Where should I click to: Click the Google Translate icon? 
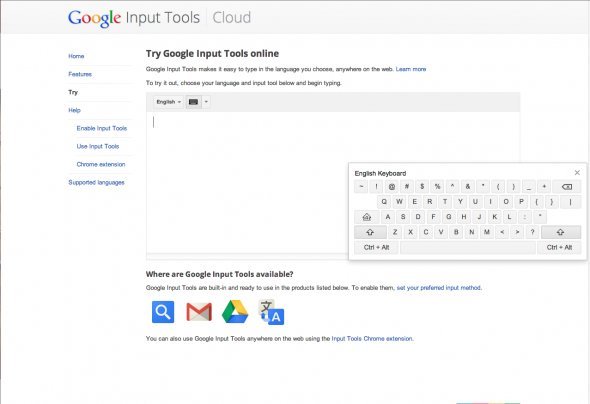pyautogui.click(x=271, y=312)
